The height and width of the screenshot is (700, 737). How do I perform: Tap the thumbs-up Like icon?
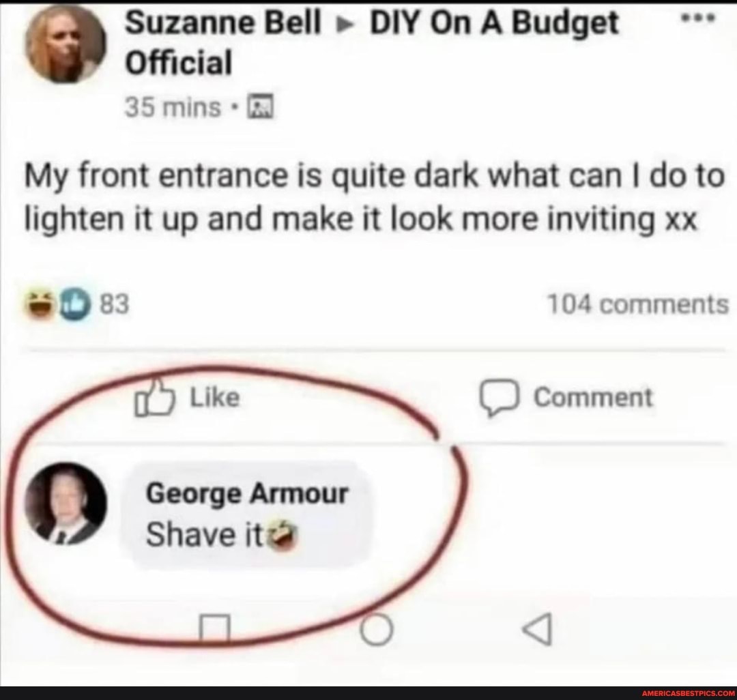pos(155,398)
